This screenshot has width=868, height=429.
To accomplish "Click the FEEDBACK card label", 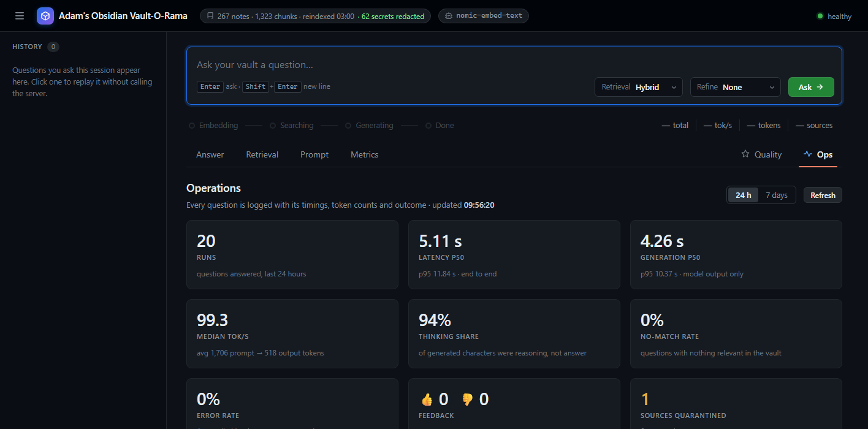I will point(436,416).
